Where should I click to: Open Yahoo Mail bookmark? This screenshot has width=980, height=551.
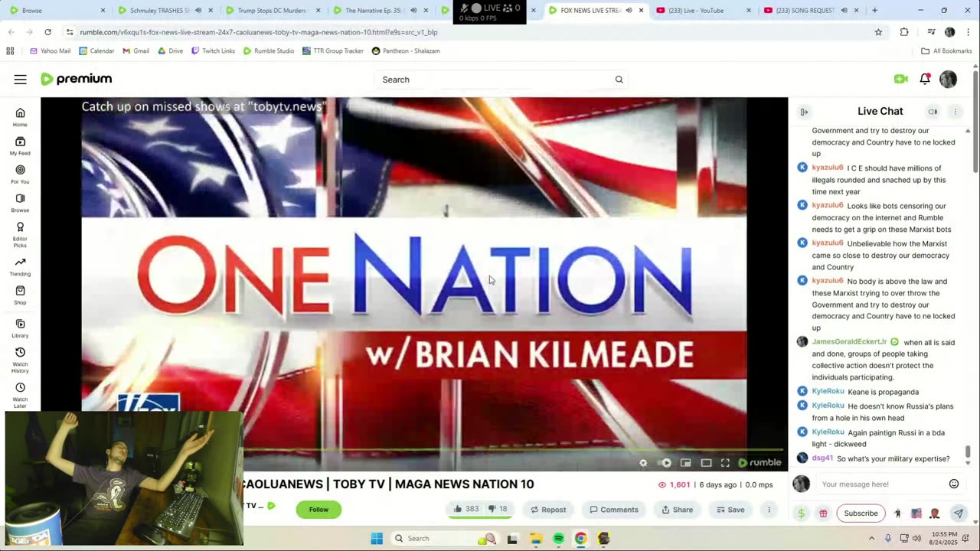pos(50,51)
